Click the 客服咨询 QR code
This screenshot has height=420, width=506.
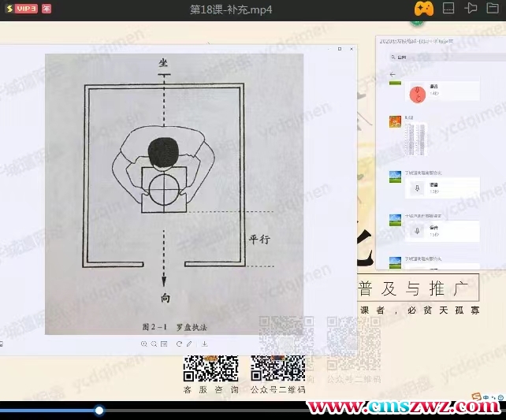[x=210, y=369]
